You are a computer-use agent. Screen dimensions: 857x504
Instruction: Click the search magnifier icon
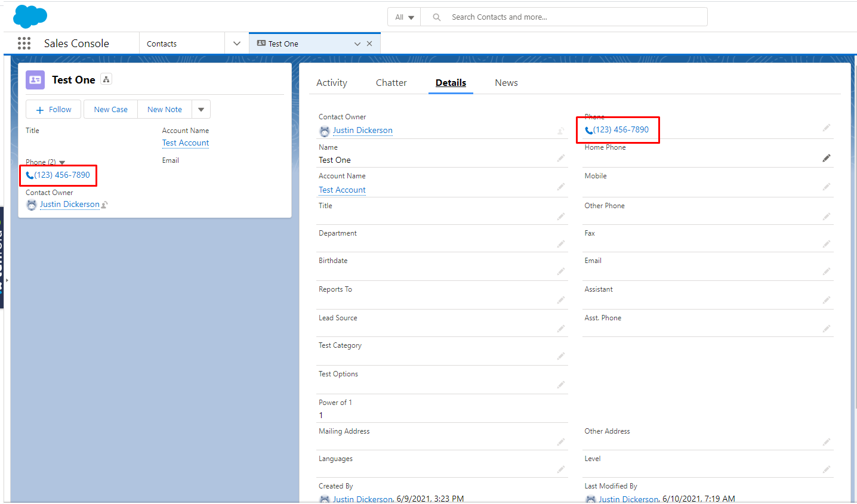click(437, 17)
